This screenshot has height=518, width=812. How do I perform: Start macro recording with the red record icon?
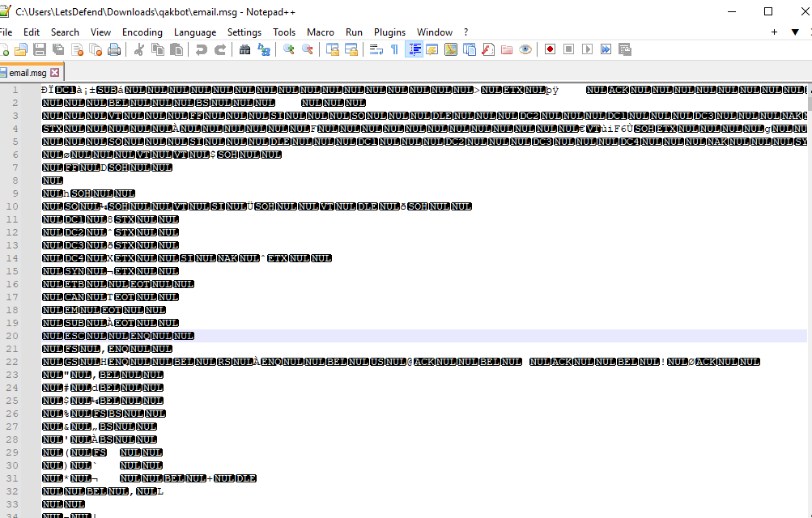point(550,49)
